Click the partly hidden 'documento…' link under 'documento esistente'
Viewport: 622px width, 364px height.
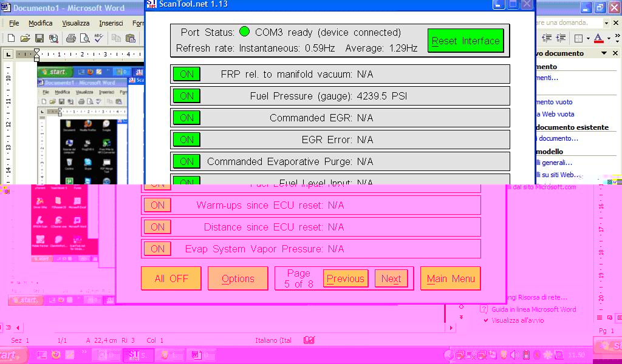click(558, 138)
